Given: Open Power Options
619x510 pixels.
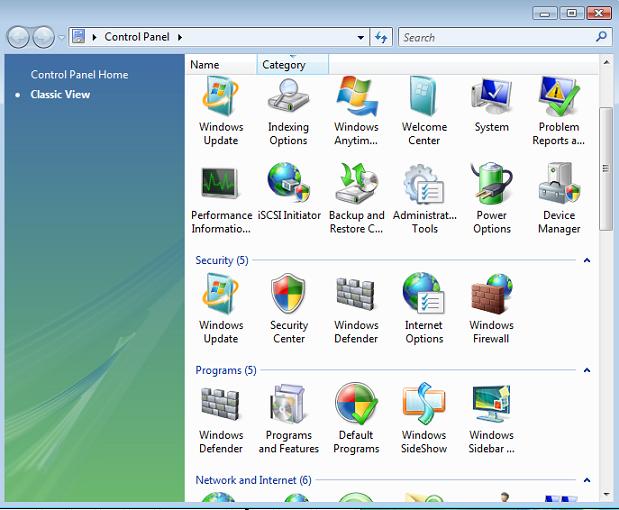Looking at the screenshot, I should coord(492,199).
